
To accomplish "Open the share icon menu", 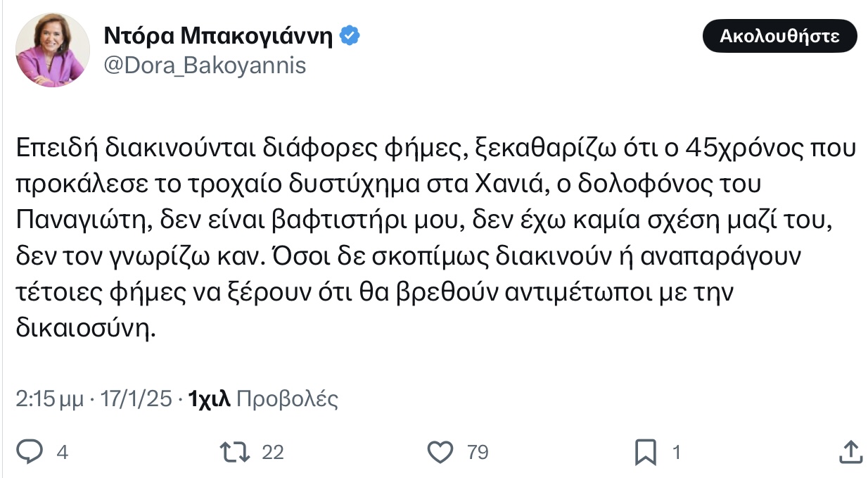I will [850, 451].
